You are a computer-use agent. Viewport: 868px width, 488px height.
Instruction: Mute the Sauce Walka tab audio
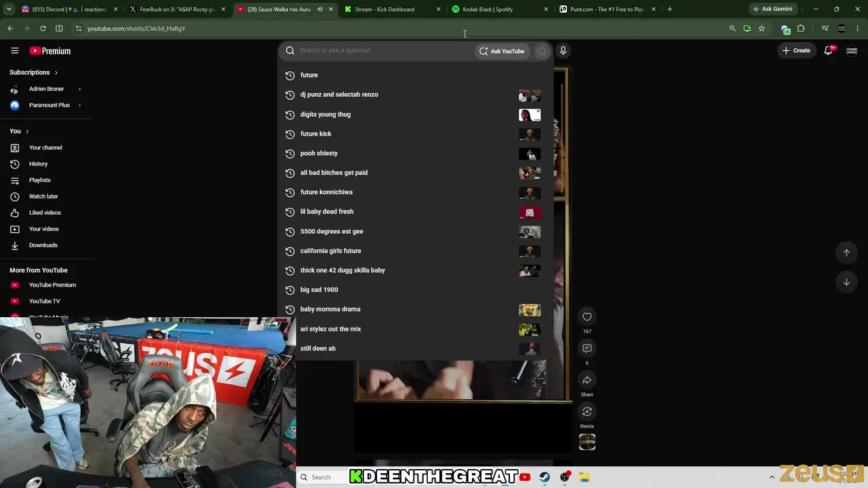tap(319, 9)
